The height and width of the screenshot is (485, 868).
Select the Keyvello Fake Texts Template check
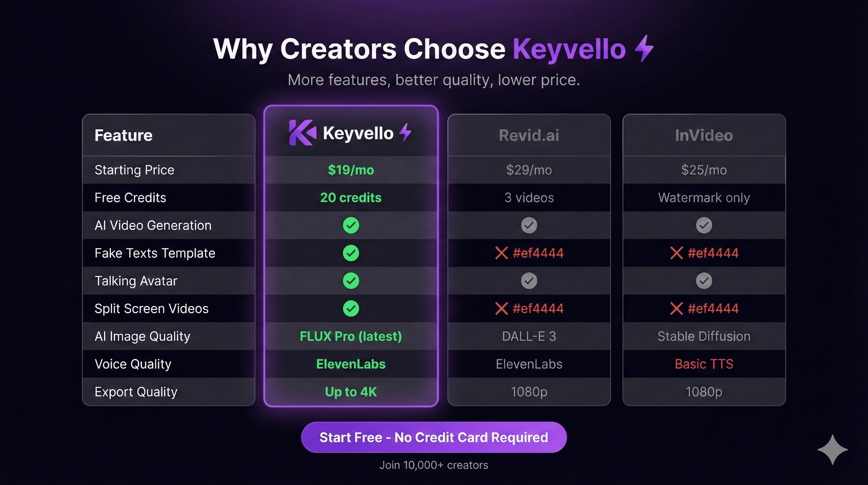[x=351, y=253]
